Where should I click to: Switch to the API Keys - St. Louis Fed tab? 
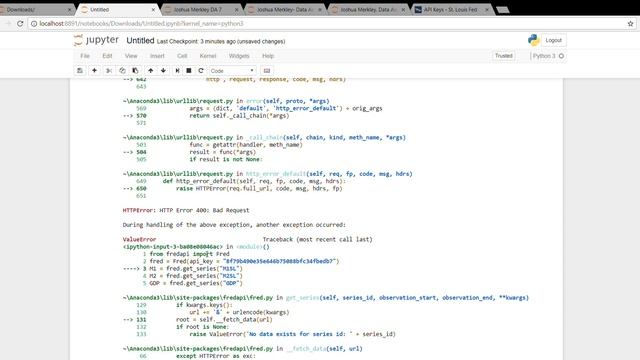point(451,9)
